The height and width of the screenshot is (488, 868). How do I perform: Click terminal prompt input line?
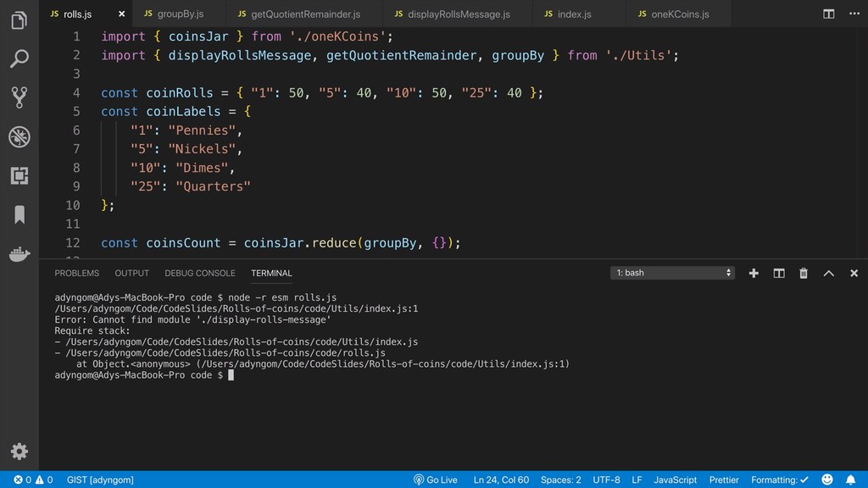(x=144, y=375)
